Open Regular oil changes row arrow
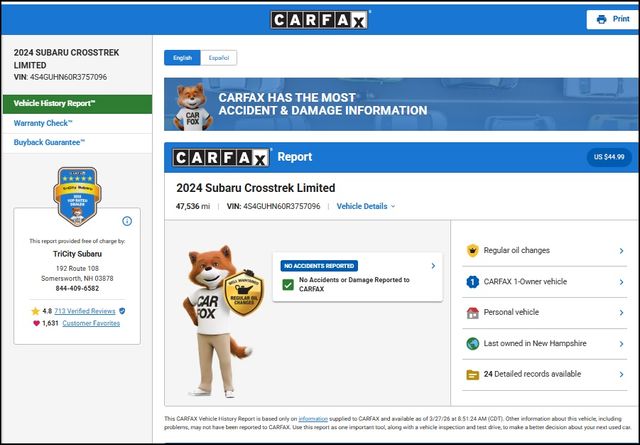The image size is (640, 445). click(621, 251)
